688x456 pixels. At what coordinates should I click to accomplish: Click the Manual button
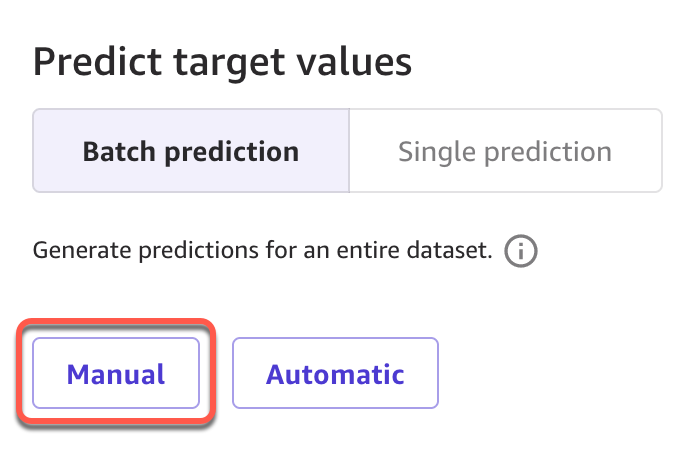click(116, 374)
